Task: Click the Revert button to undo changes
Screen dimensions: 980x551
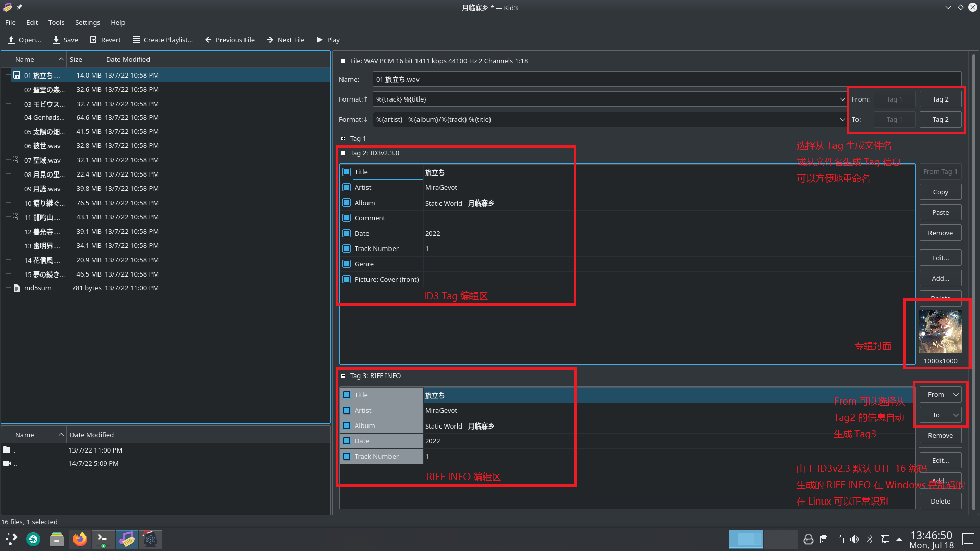Action: 106,40
